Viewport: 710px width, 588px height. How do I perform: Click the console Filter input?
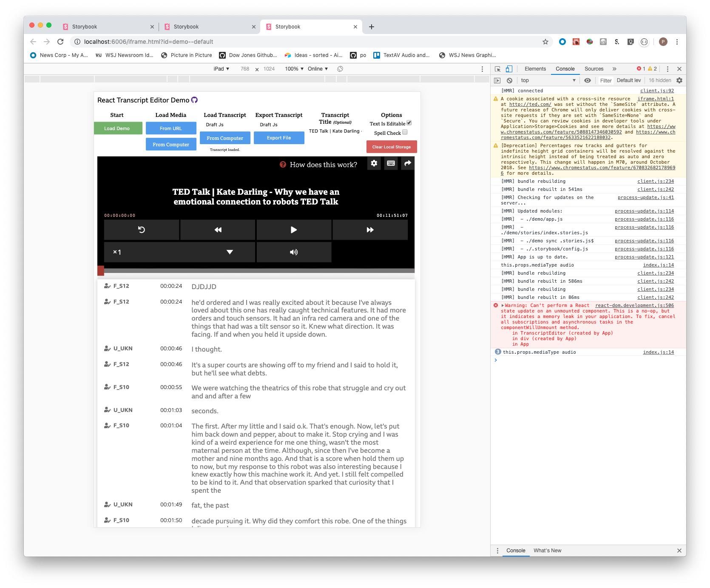606,80
